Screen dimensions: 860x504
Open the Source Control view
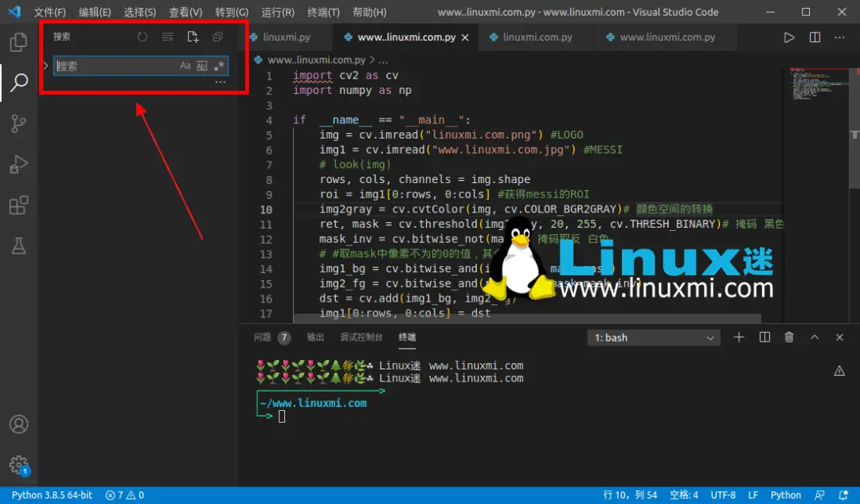tap(18, 123)
